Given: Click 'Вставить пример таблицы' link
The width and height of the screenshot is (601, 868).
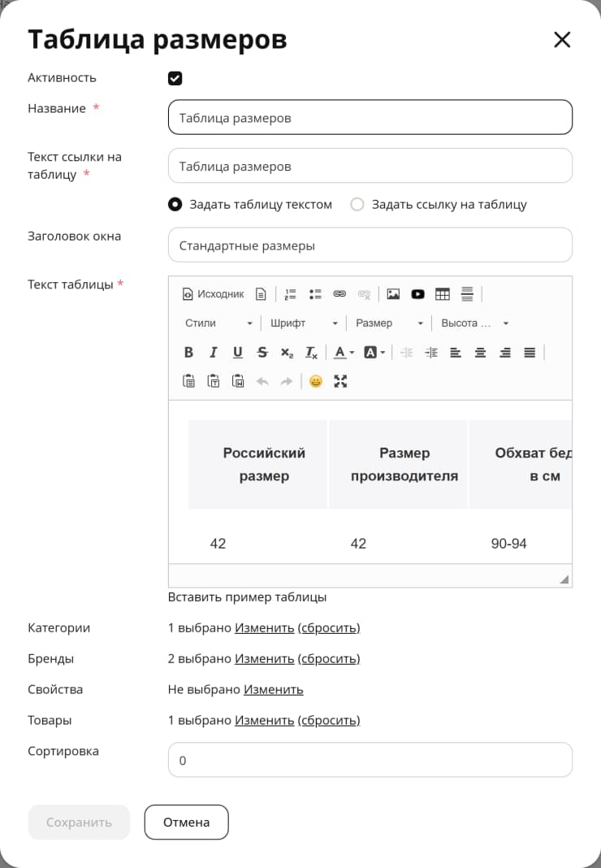Looking at the screenshot, I should tap(248, 597).
